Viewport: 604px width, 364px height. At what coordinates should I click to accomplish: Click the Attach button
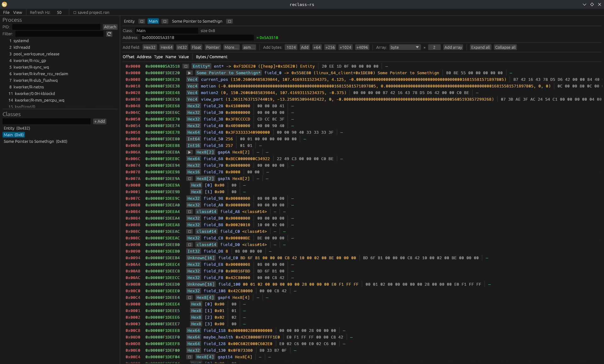click(x=110, y=27)
